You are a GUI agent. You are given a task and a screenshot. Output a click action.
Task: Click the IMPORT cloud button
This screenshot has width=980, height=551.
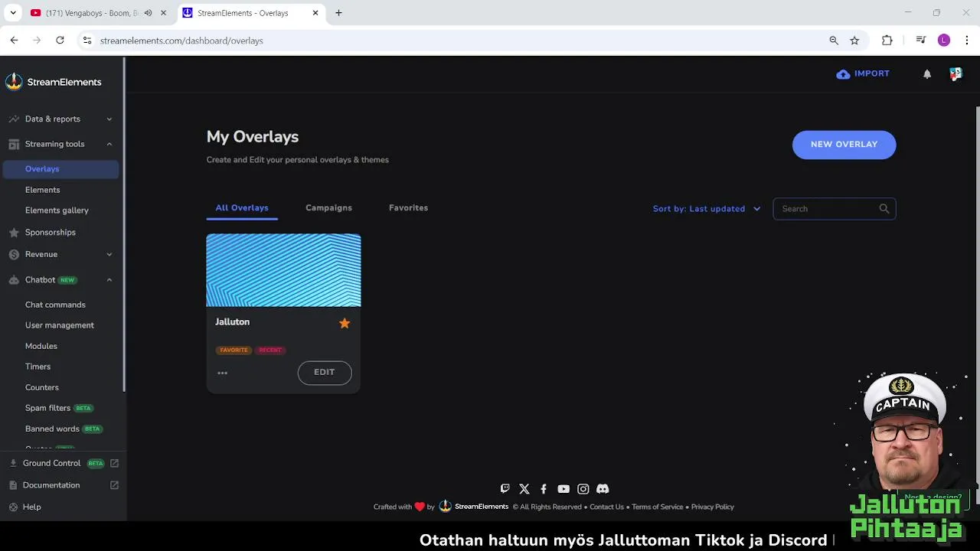point(863,74)
